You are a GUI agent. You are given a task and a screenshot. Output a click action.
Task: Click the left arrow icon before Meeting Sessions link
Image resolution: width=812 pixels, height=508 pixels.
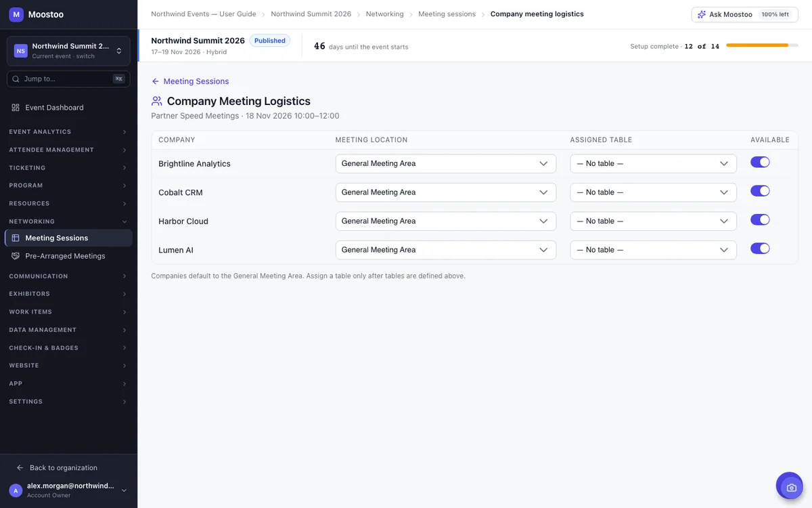point(156,81)
